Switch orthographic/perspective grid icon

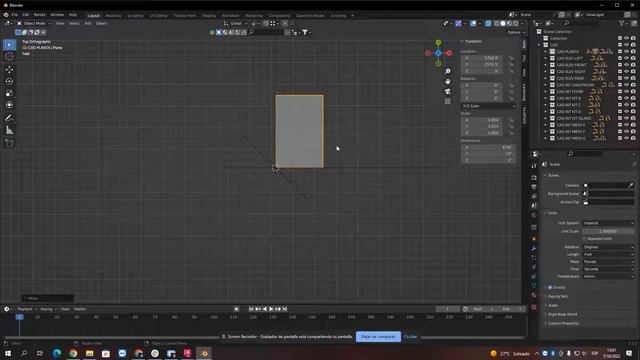(448, 101)
